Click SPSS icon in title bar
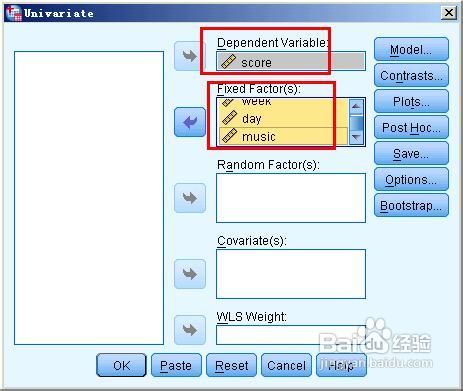The width and height of the screenshot is (463, 391). 13,13
